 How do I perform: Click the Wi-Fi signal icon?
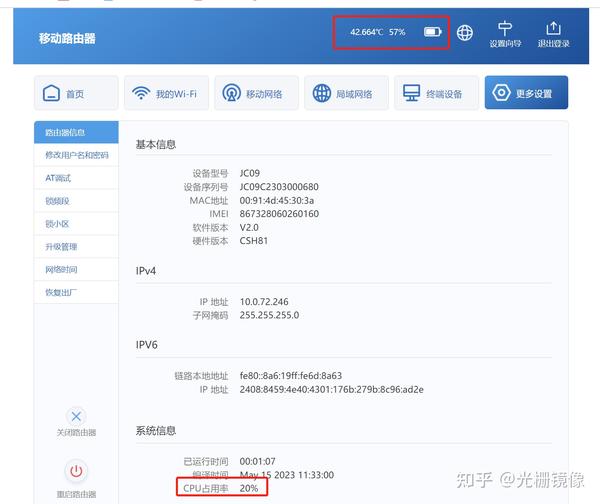coord(141,93)
